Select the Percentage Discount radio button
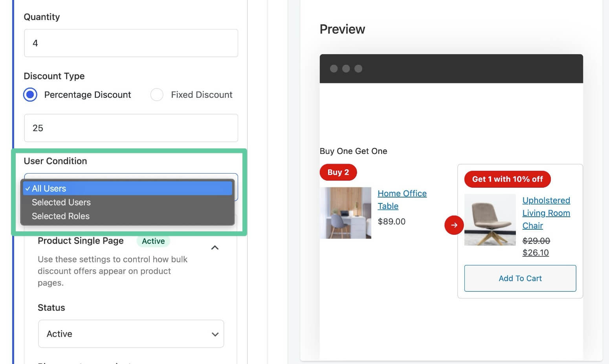 30,95
